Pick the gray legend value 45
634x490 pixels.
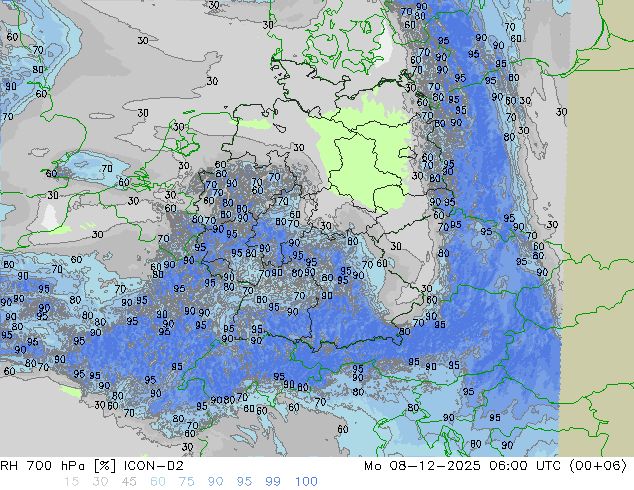[129, 482]
